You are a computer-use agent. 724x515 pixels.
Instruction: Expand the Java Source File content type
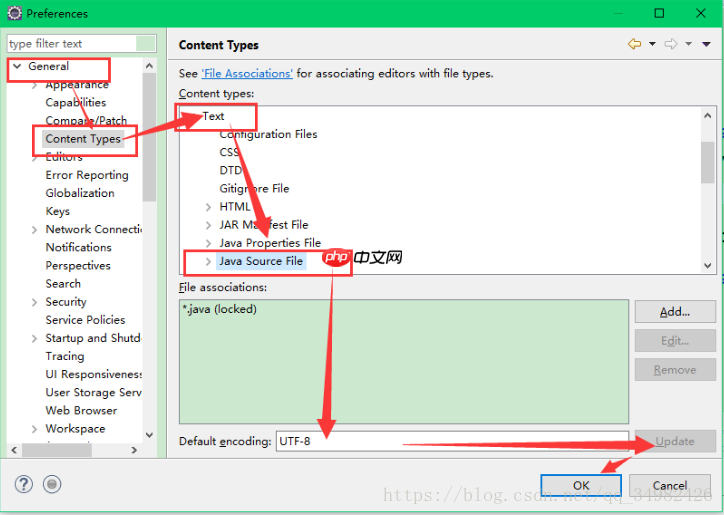click(208, 261)
